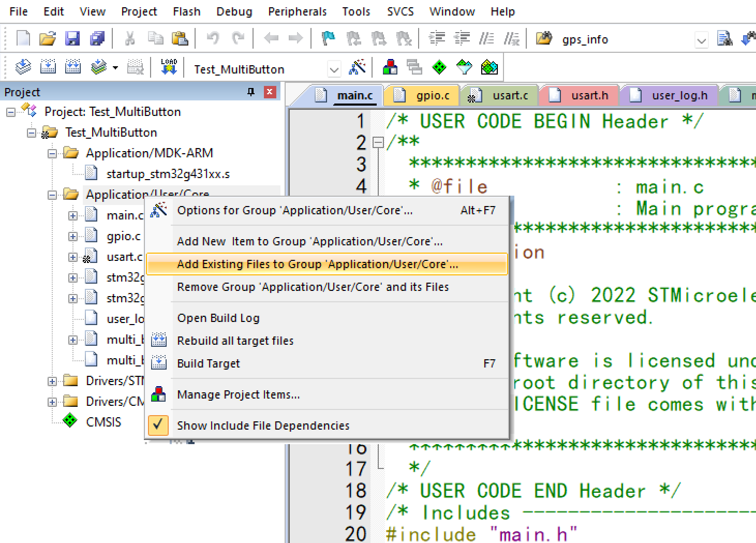Click the New file toolbar icon

23,39
